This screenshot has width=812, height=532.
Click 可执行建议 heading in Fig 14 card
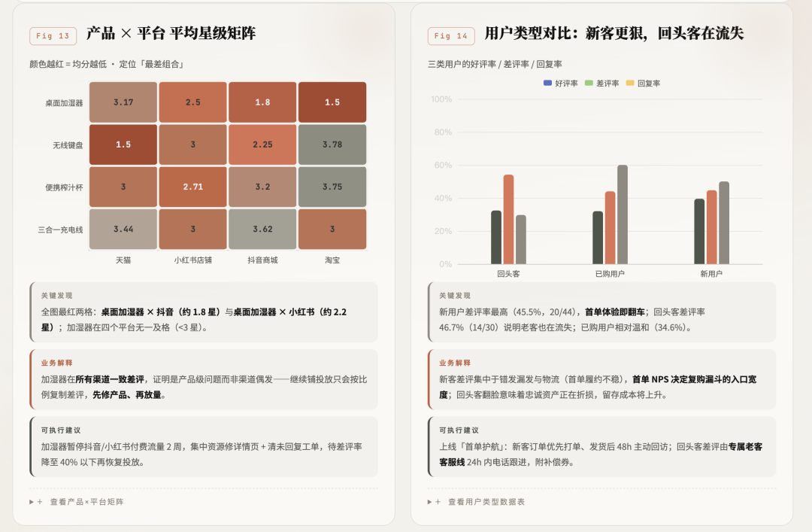click(x=459, y=430)
